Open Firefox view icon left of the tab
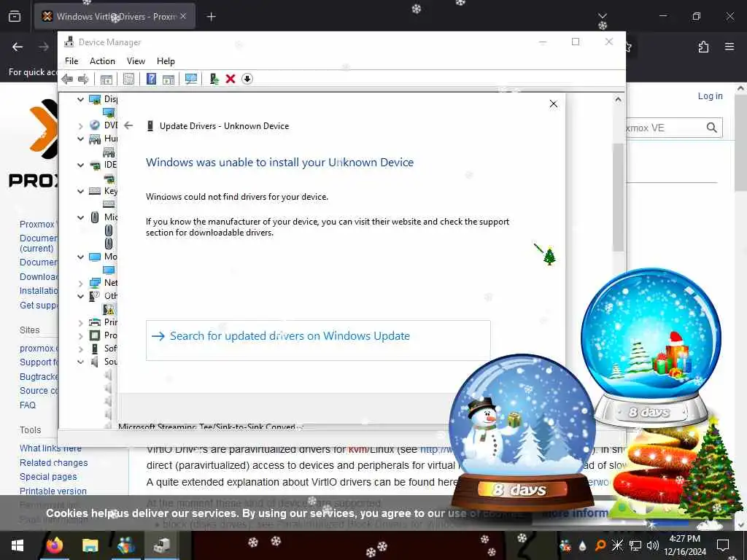The width and height of the screenshot is (747, 560). pyautogui.click(x=15, y=17)
